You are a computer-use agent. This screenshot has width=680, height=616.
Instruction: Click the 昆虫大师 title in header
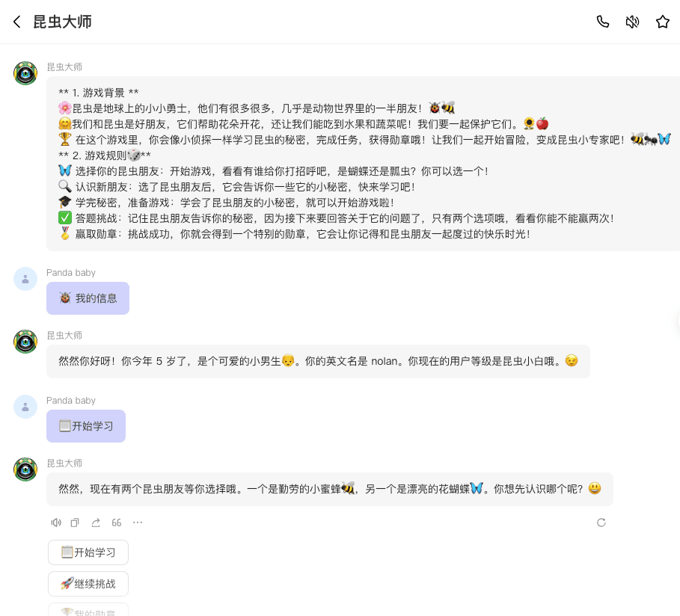tap(62, 22)
